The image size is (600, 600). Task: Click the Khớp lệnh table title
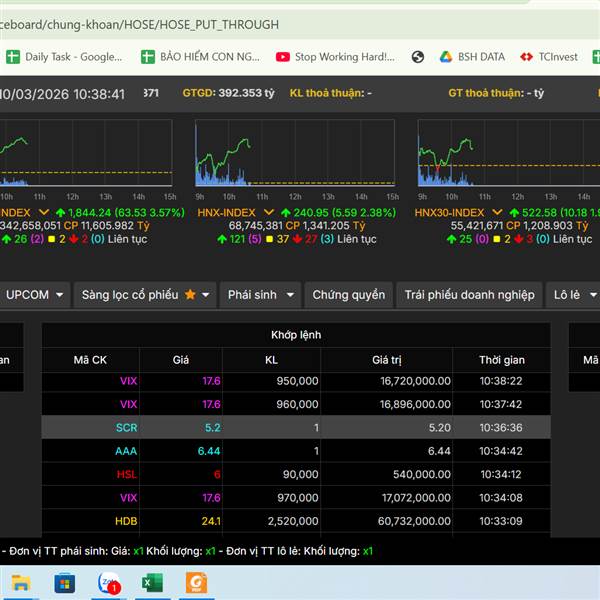click(x=296, y=335)
